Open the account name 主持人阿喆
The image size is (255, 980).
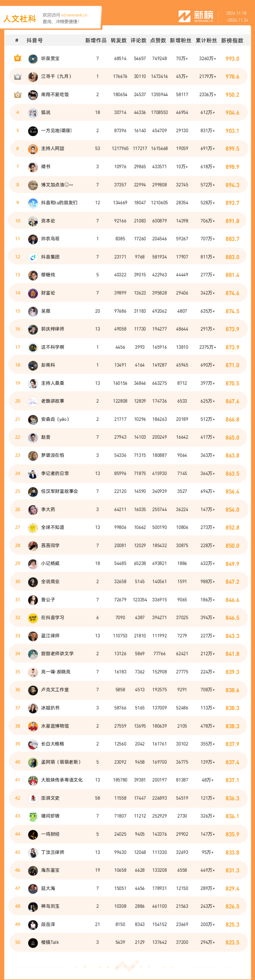(x=53, y=148)
